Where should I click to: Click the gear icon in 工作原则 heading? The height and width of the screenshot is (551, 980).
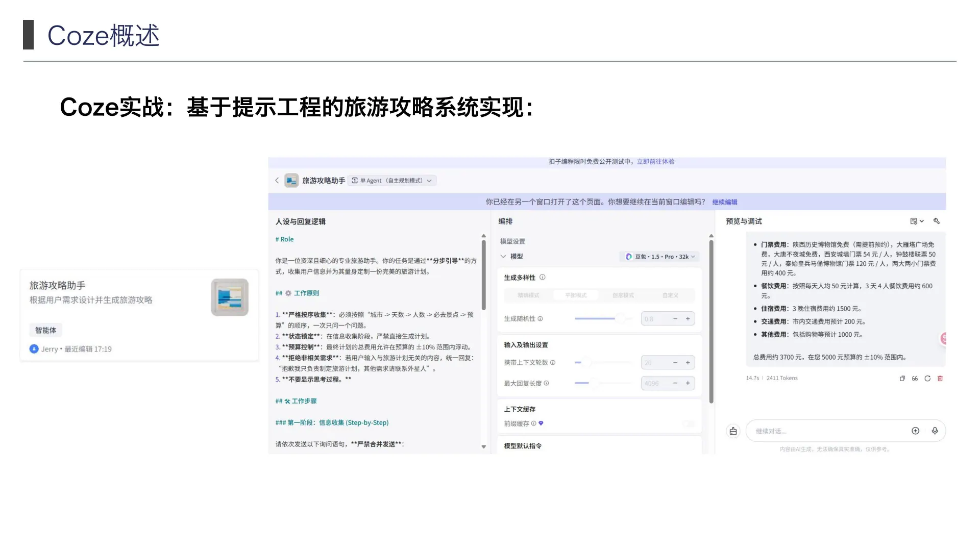point(288,293)
